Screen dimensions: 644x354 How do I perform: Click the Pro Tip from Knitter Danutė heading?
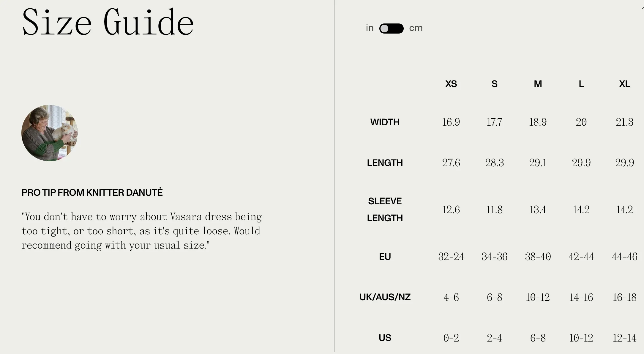(x=92, y=192)
